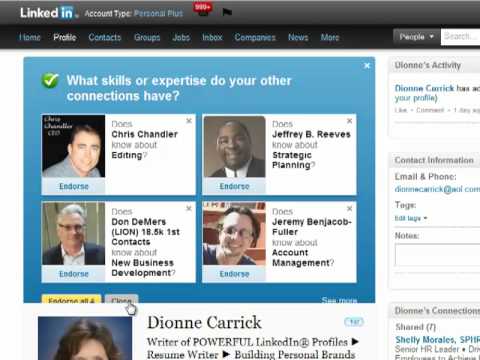Endorse Jeffrey B. Reeves for Strategic Planning
480x360 pixels.
coord(234,186)
